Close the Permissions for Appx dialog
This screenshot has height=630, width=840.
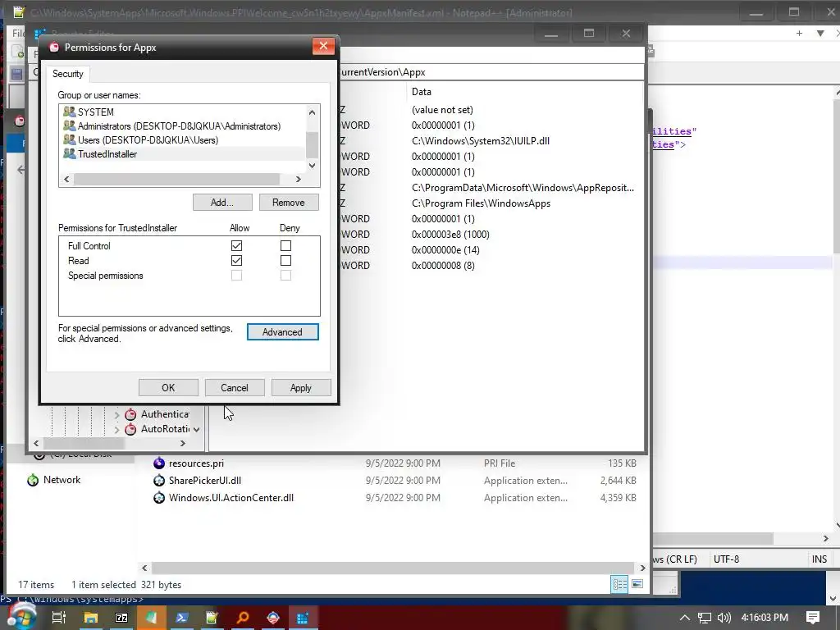tap(323, 46)
